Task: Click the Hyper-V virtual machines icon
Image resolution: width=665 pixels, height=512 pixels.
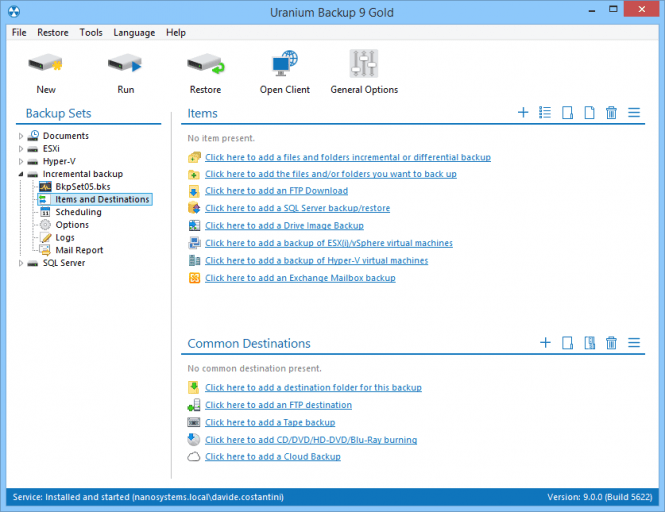Action: pos(194,260)
